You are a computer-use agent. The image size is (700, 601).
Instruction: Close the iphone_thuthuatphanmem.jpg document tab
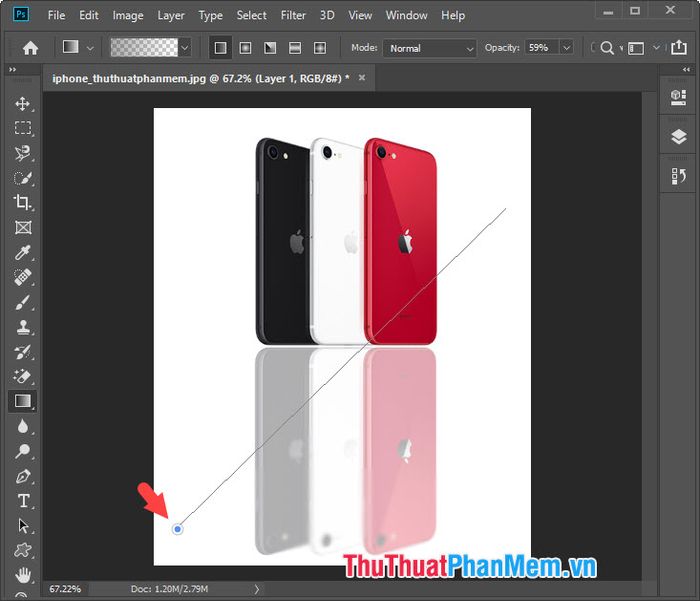click(x=362, y=78)
